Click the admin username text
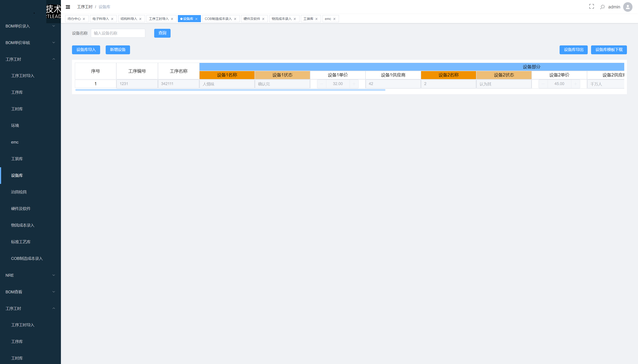This screenshot has width=638, height=364. pyautogui.click(x=614, y=7)
